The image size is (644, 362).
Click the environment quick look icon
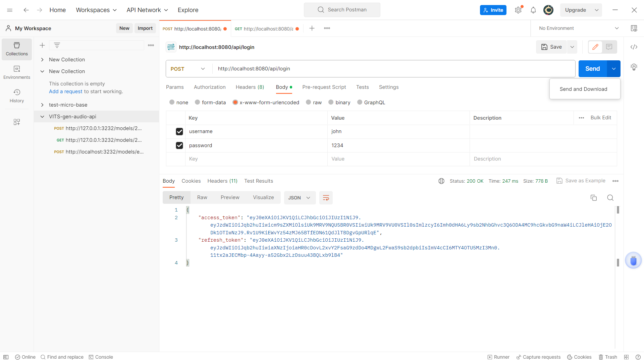pos(634,28)
